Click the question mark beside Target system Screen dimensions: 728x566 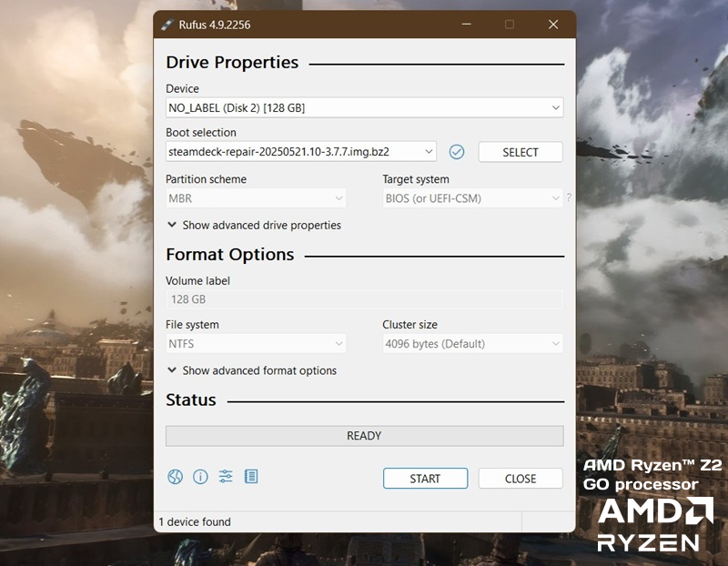[569, 198]
